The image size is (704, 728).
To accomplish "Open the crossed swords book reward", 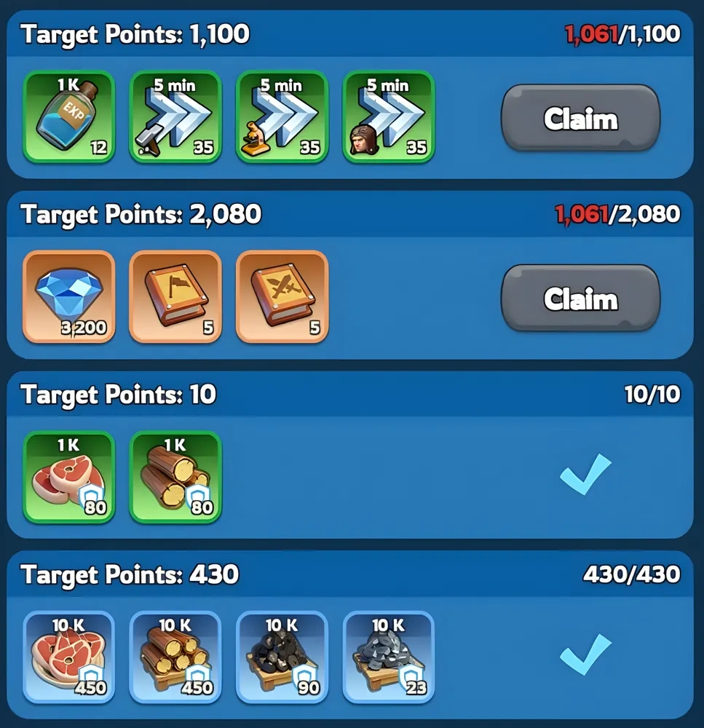I will [282, 297].
